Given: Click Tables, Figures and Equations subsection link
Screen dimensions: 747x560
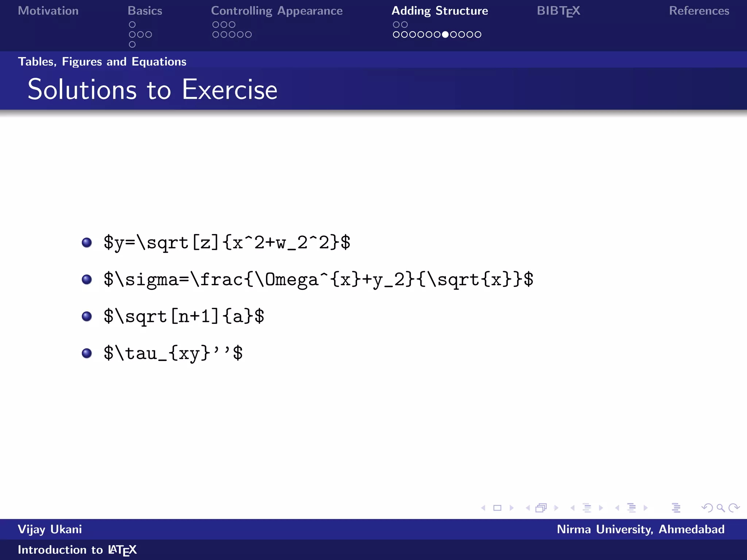Looking at the screenshot, I should 102,62.
